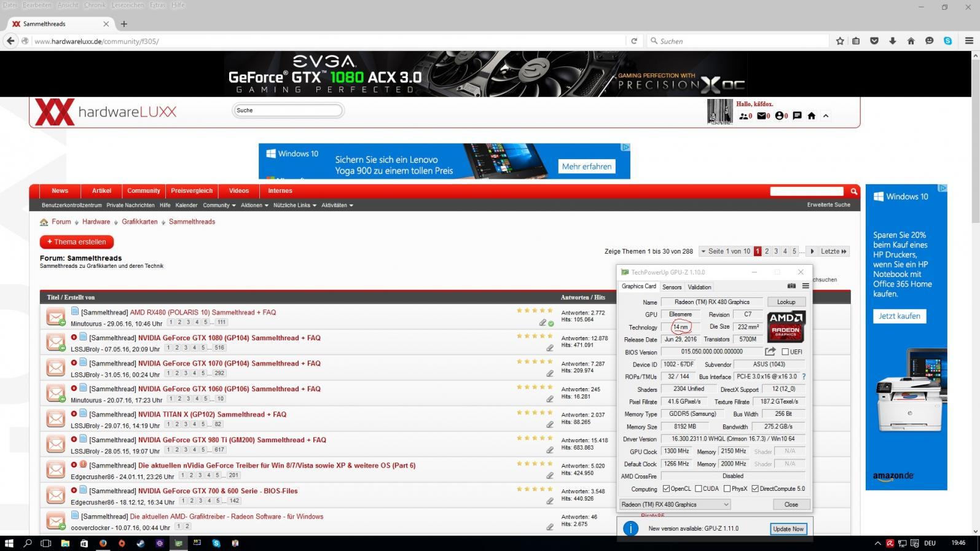Click the chat bubble icon in forum header
The height and width of the screenshot is (551, 980).
[x=797, y=115]
